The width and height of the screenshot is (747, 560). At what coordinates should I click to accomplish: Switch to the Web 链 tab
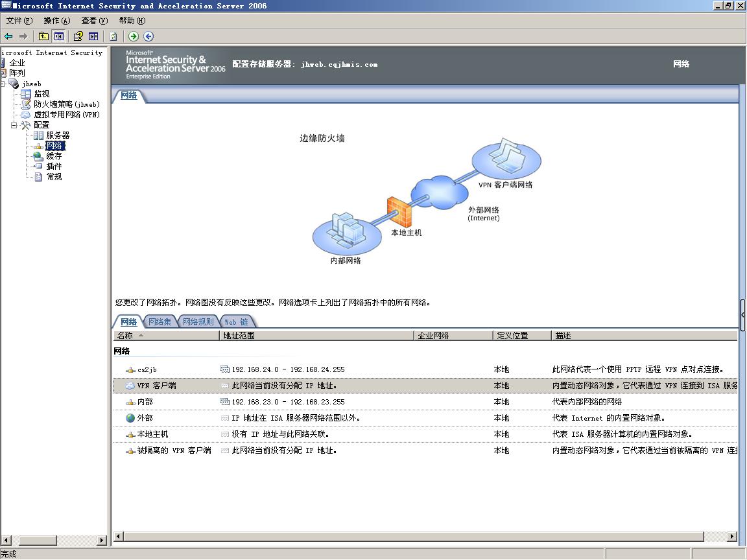pyautogui.click(x=237, y=322)
